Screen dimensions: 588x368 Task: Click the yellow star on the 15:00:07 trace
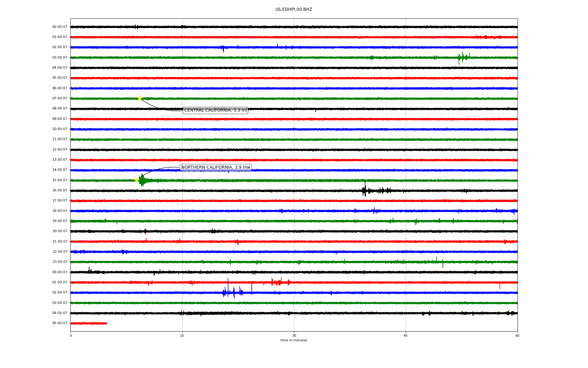[137, 180]
